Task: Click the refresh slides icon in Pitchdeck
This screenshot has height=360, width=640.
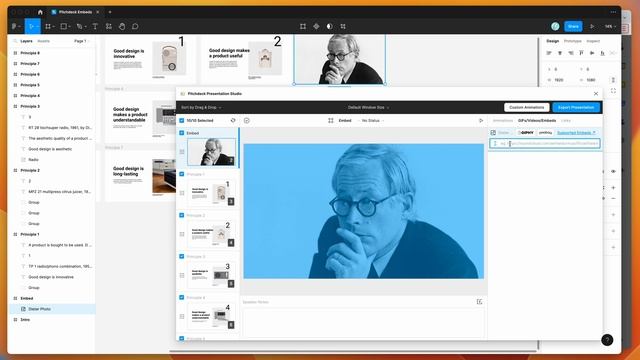Action: (233, 120)
